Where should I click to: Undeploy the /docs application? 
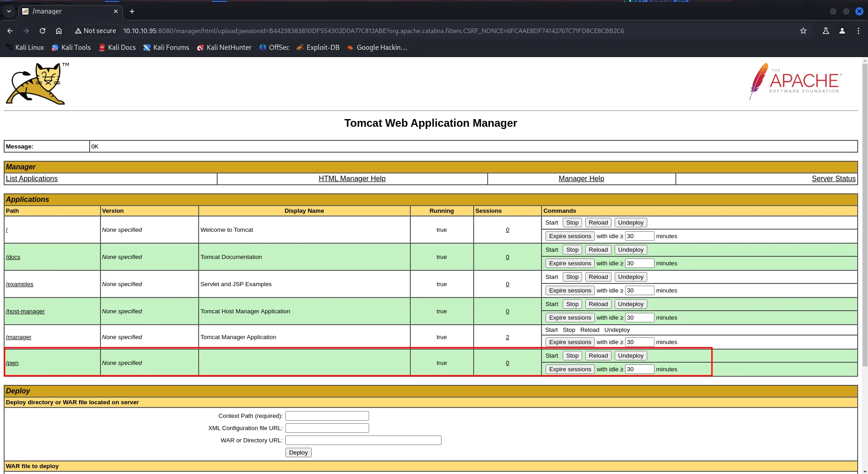631,250
